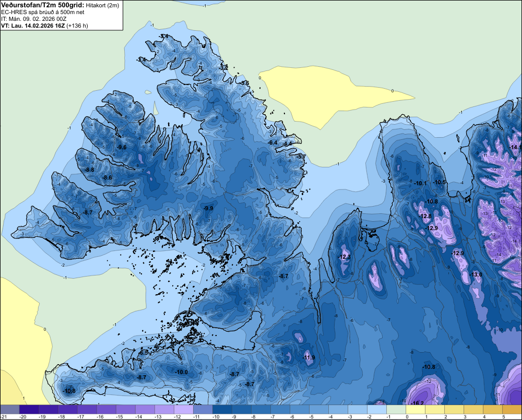Click the legend value -10
The width and height of the screenshot is (522, 420).
click(216, 417)
